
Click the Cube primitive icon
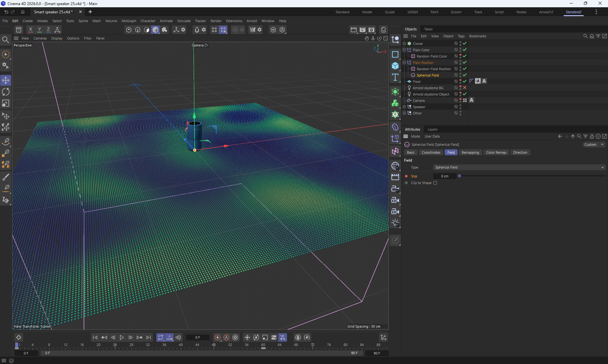point(395,66)
